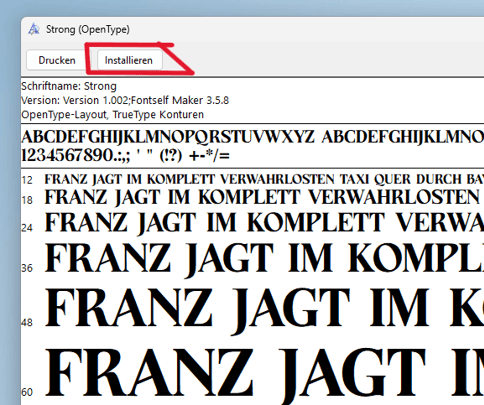Click the 36 point FRANZ JAGT sample text
This screenshot has width=484, height=405.
pyautogui.click(x=264, y=260)
